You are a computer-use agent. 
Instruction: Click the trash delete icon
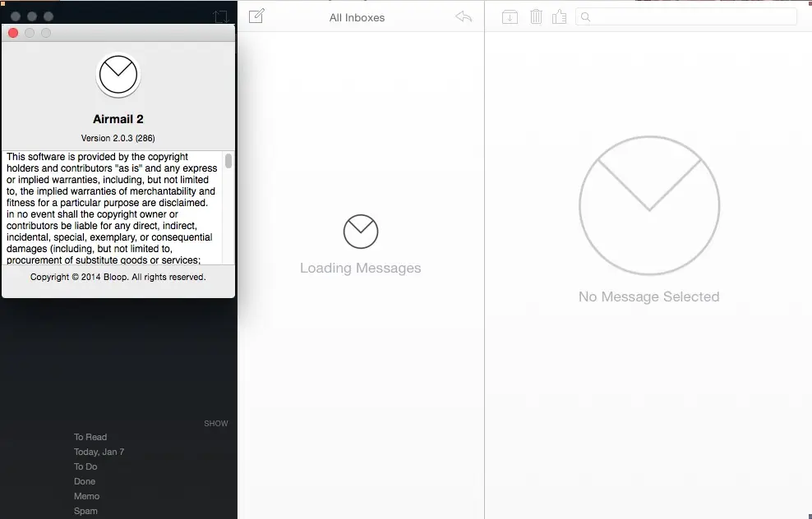click(536, 16)
